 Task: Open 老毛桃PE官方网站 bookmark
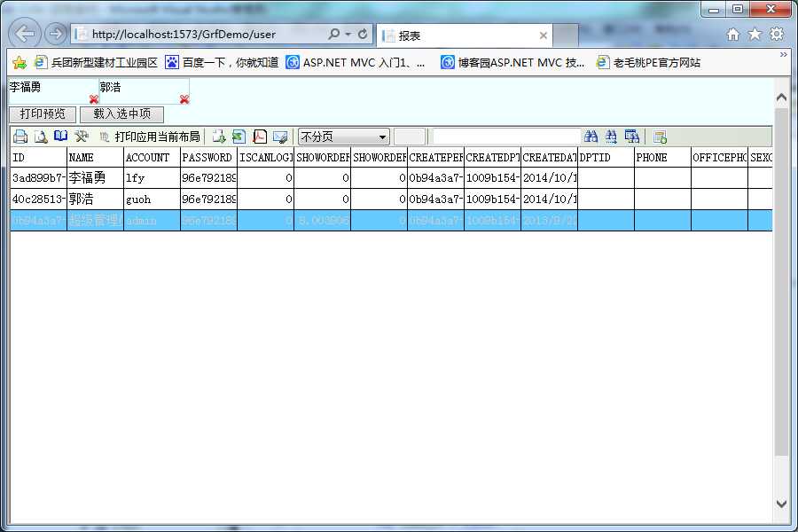point(649,63)
